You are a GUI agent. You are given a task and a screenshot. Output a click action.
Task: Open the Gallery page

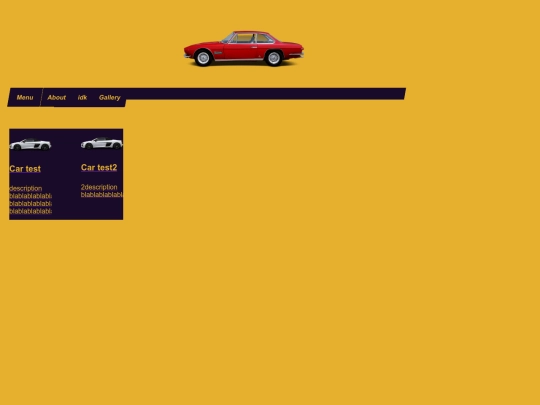[110, 97]
